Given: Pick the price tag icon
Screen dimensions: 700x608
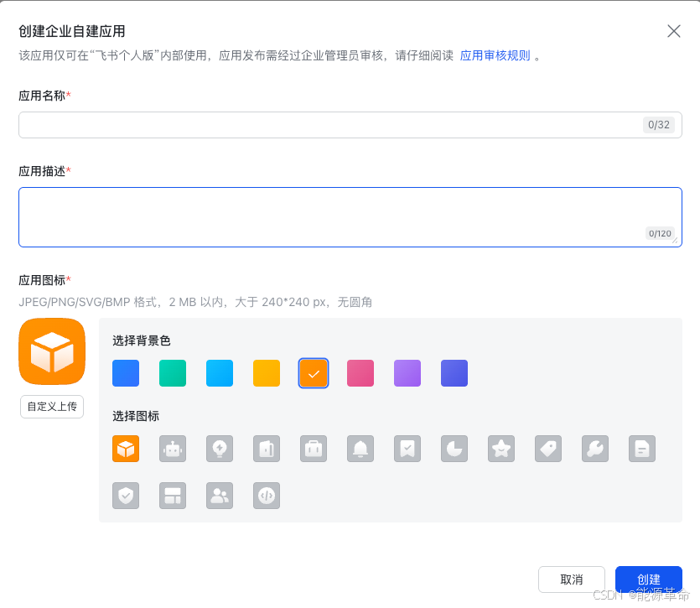Looking at the screenshot, I should coord(548,449).
